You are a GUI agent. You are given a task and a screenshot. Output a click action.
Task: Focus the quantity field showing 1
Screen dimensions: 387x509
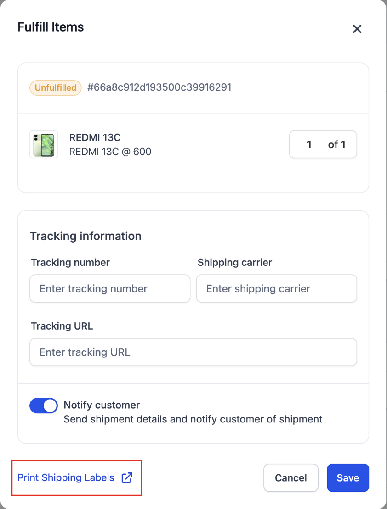pyautogui.click(x=309, y=144)
